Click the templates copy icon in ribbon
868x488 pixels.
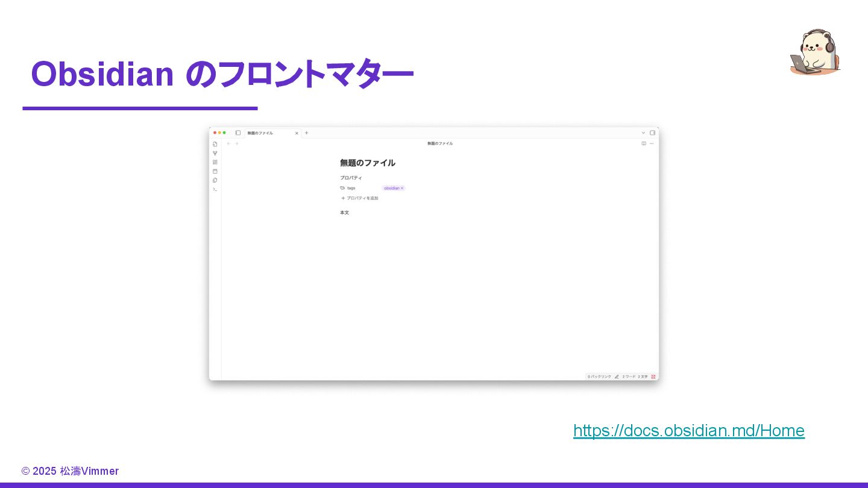pos(215,180)
